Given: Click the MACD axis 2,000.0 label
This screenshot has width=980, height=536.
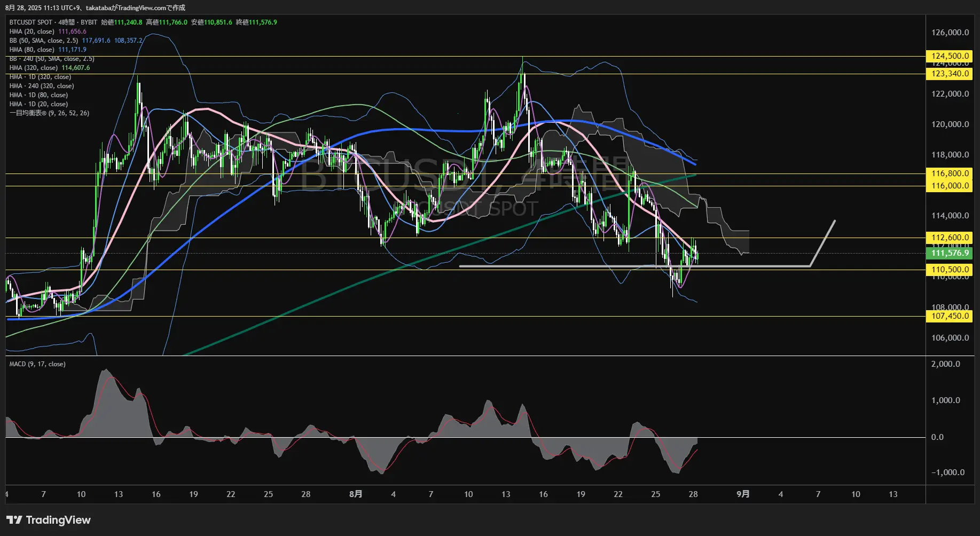Looking at the screenshot, I should (x=946, y=364).
